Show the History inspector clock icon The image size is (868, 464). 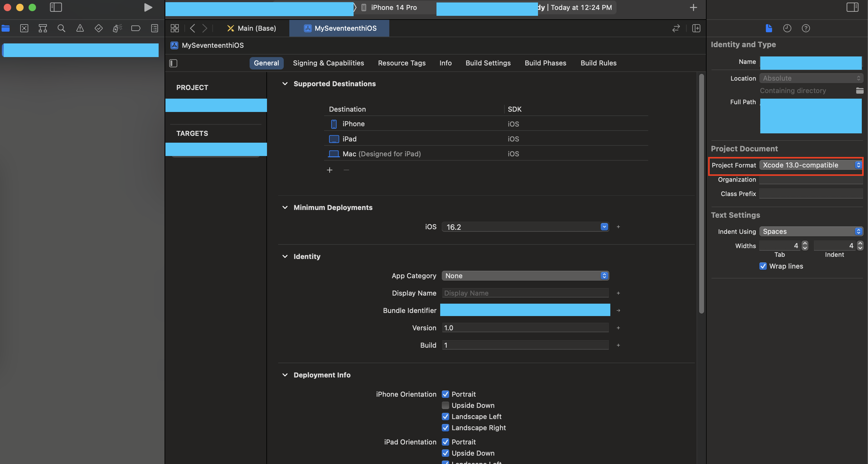coord(787,28)
